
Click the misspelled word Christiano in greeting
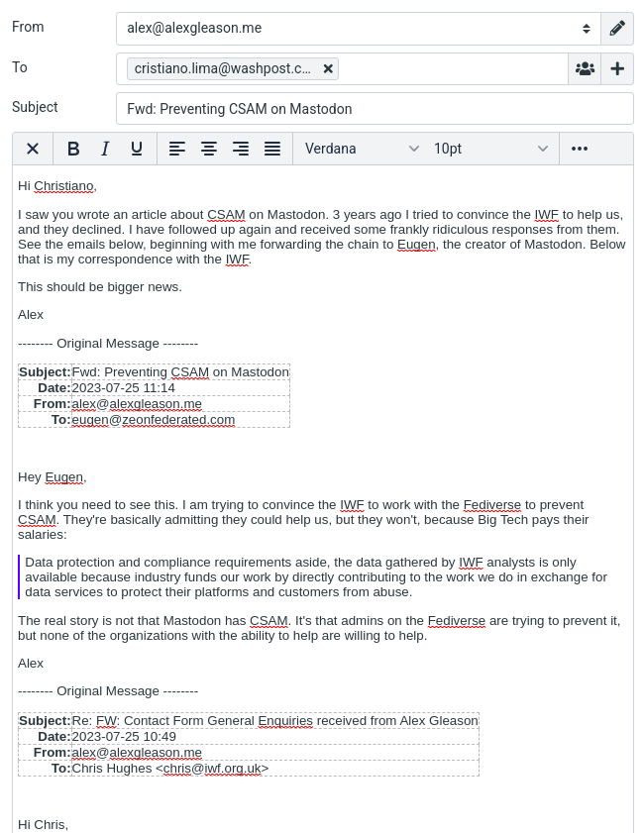pyautogui.click(x=63, y=186)
